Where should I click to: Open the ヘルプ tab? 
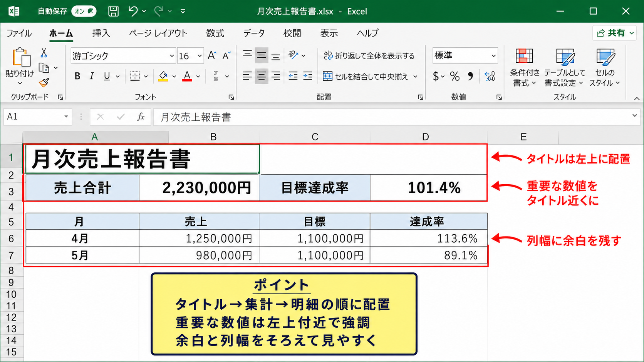(368, 33)
